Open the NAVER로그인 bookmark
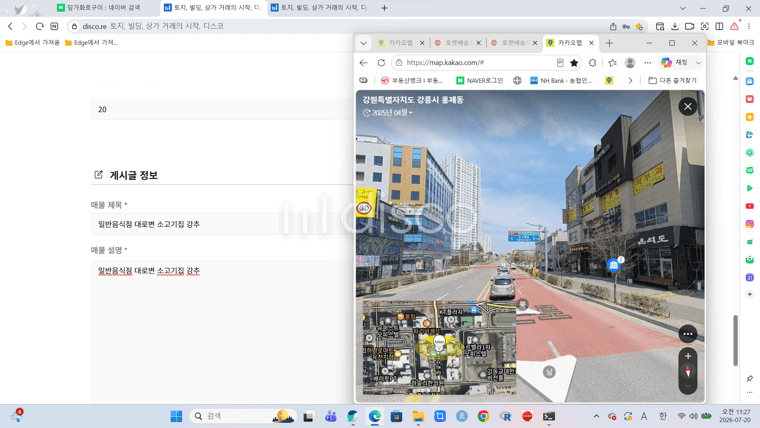Viewport: 760px width, 428px height. (x=480, y=80)
